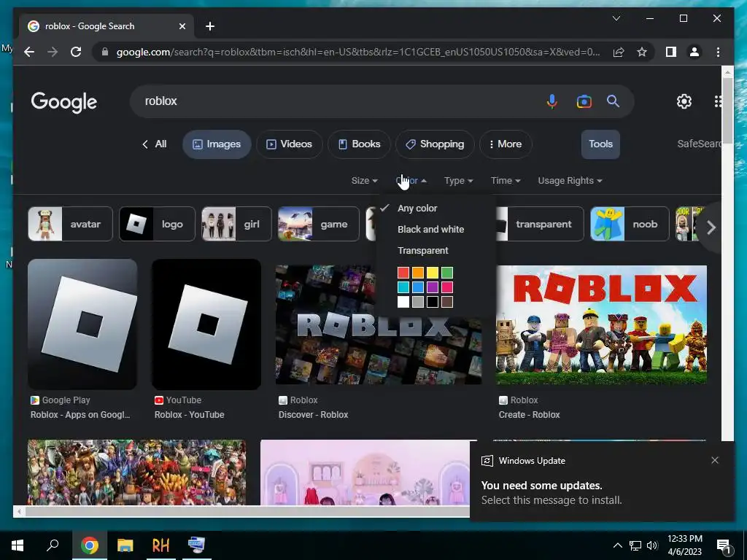
Task: Click Chrome icon in taskbar
Action: (89, 545)
